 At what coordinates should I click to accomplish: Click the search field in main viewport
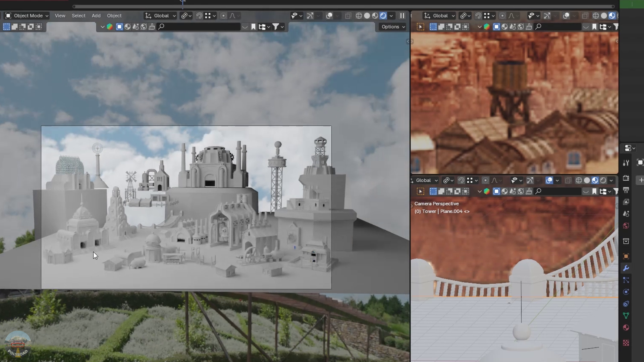click(x=199, y=27)
